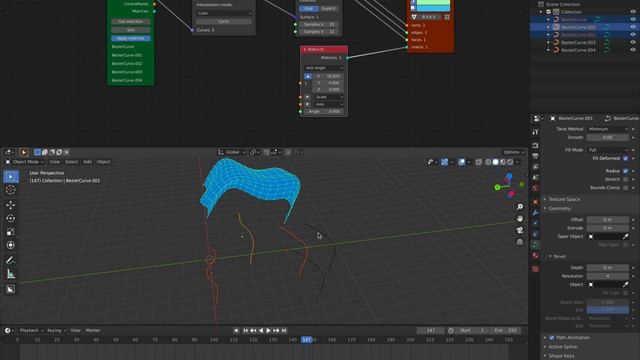
Task: Open the Scene properties tab icon
Action: [x=536, y=178]
